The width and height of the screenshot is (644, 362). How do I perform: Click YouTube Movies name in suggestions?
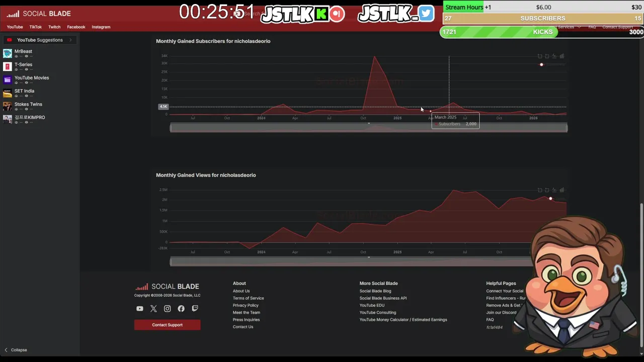(32, 78)
